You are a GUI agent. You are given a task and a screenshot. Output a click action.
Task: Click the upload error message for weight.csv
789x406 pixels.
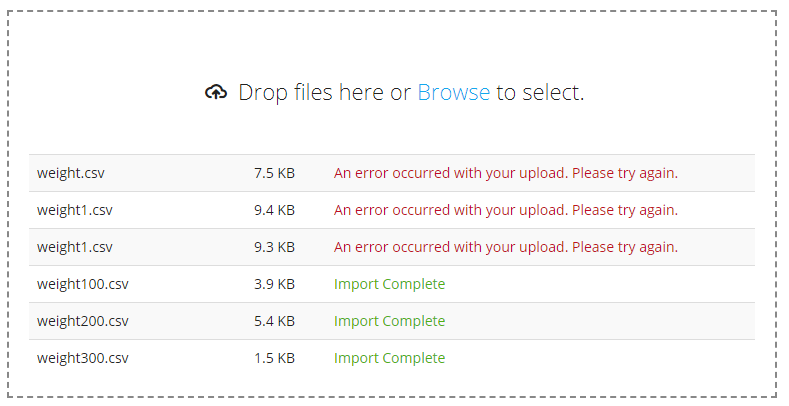click(505, 173)
